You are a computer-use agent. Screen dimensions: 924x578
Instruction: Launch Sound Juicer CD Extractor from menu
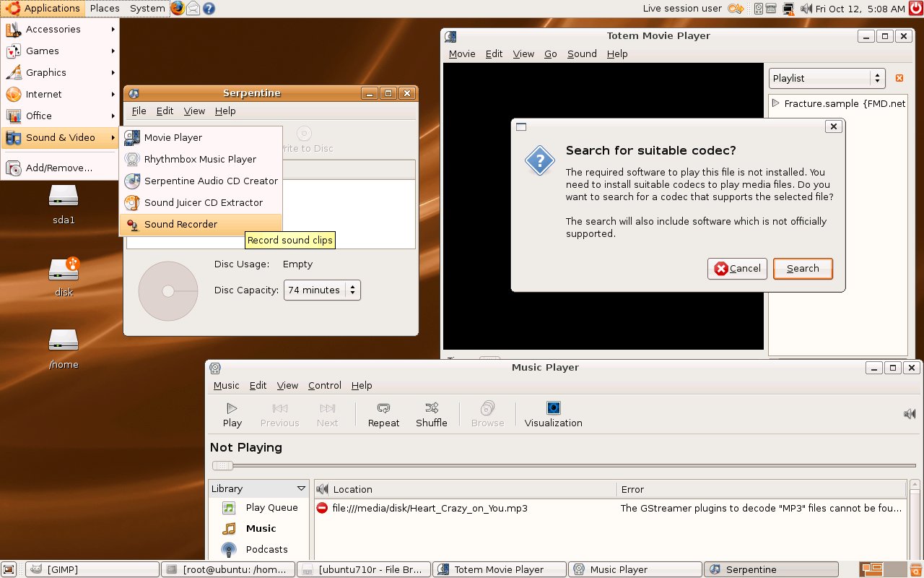point(201,202)
